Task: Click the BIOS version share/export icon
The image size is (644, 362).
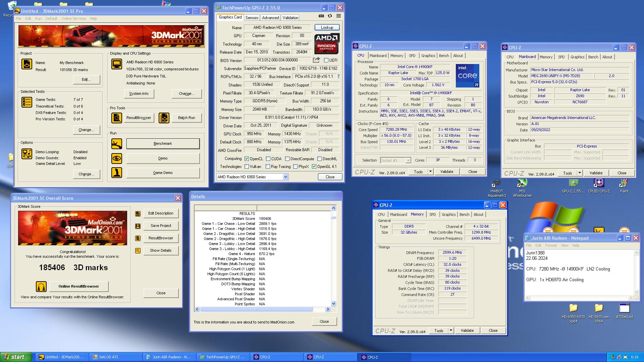Action: coord(316,60)
